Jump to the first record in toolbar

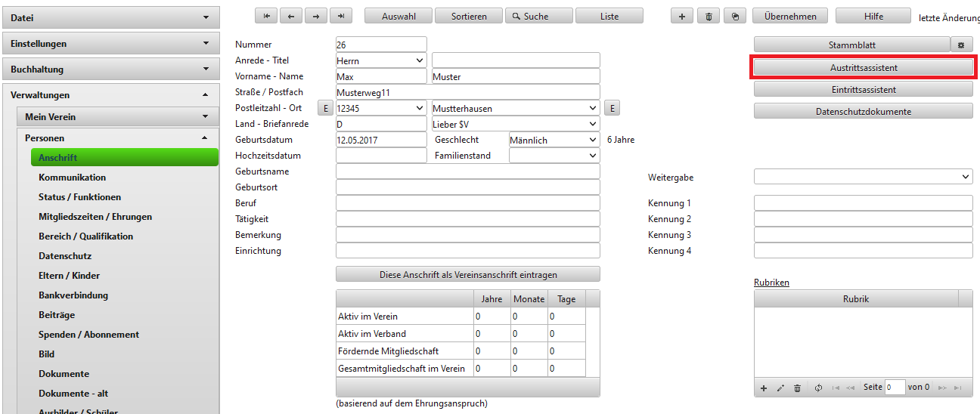coord(267,16)
